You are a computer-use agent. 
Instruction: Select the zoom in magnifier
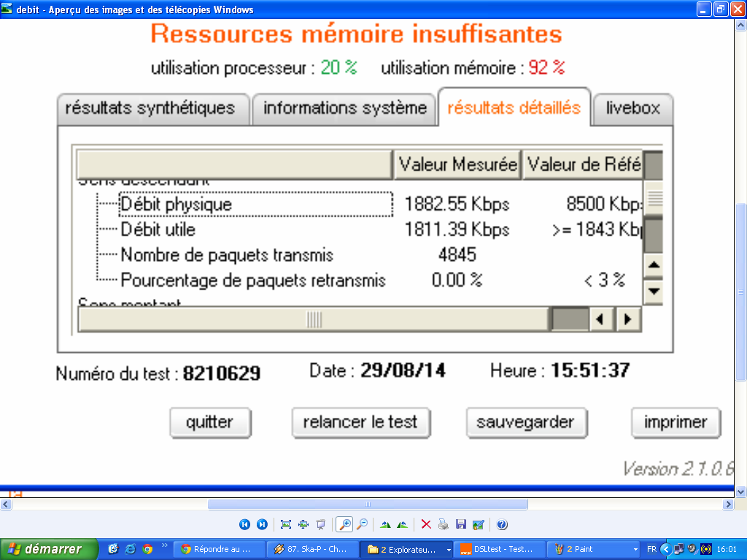(x=344, y=524)
